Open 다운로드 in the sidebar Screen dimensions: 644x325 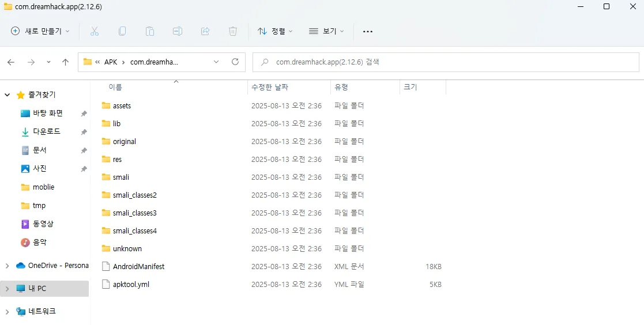point(46,132)
